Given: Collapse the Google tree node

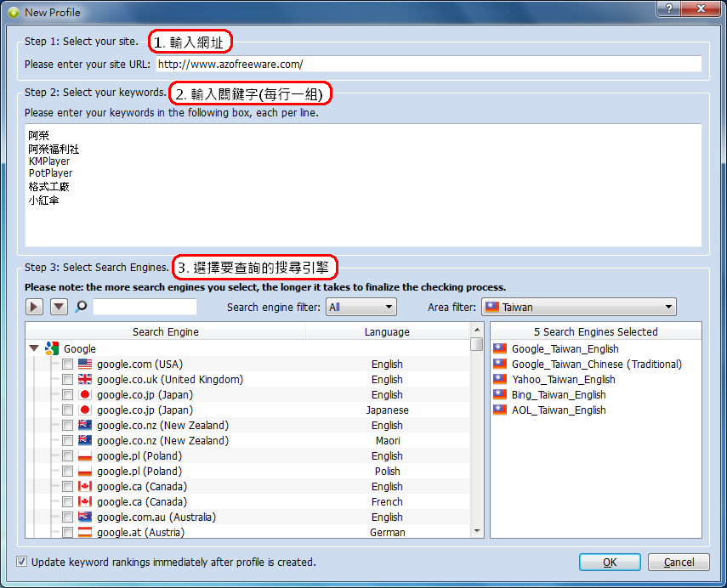Looking at the screenshot, I should coord(34,348).
